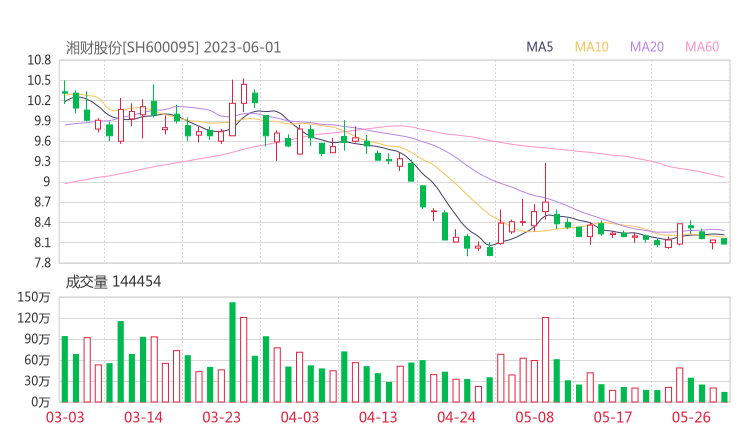This screenshot has width=740, height=440.
Task: Click the MA10 legend label
Action: 591,47
